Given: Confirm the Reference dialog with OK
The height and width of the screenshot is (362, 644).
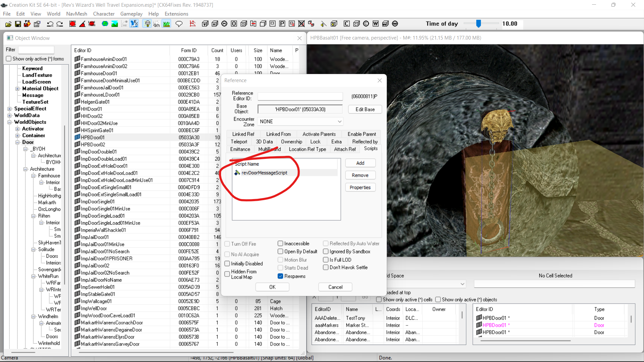Looking at the screenshot, I should click(x=272, y=287).
